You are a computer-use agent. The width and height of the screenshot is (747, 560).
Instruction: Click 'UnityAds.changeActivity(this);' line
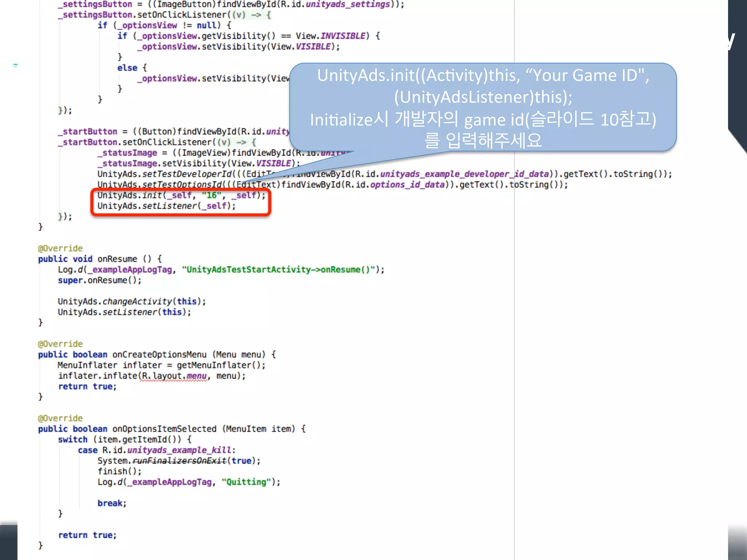(x=132, y=302)
